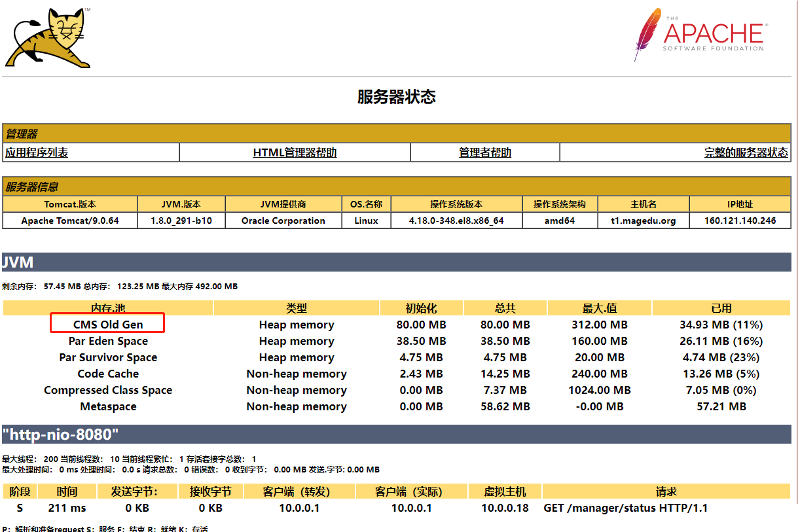798x532 pixels.
Task: Click the 内存.池 column header
Action: pyautogui.click(x=108, y=308)
